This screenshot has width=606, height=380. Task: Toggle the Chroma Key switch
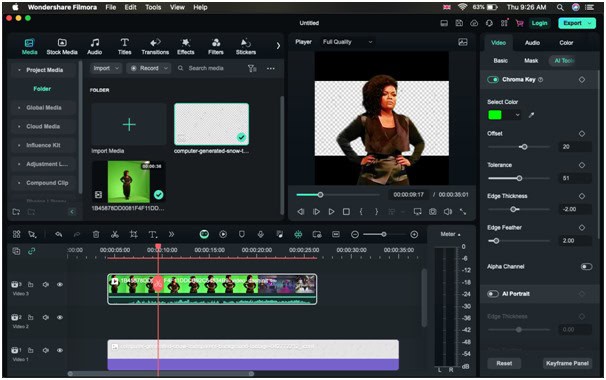point(493,80)
